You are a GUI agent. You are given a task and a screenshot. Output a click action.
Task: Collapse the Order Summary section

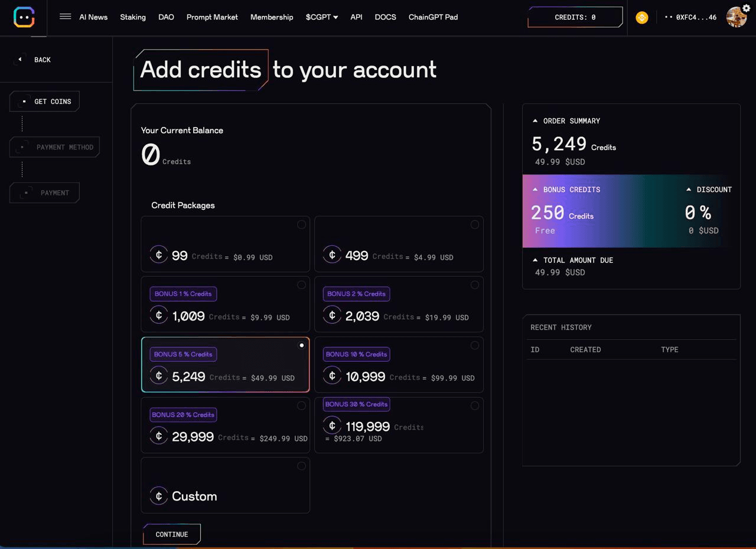click(x=535, y=121)
